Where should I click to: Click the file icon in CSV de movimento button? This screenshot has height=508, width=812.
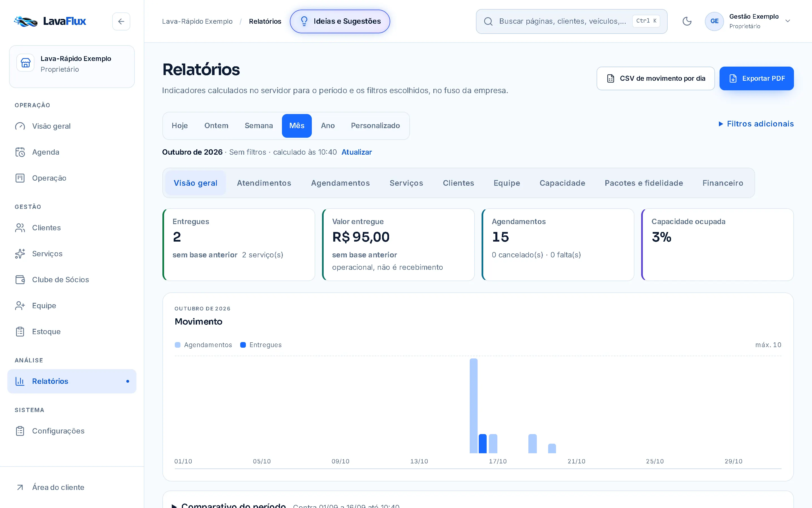(x=611, y=79)
